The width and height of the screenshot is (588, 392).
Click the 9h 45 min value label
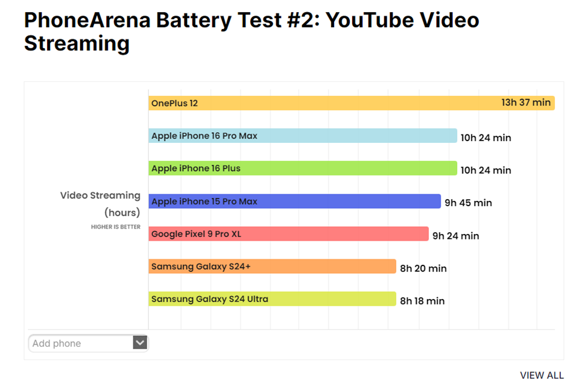[468, 203]
